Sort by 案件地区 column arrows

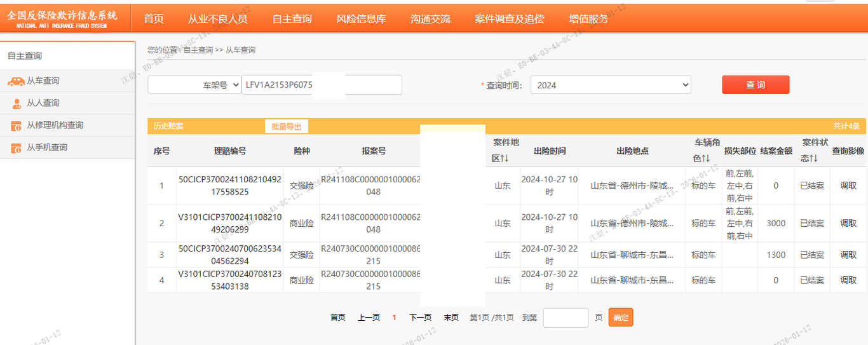[506, 158]
